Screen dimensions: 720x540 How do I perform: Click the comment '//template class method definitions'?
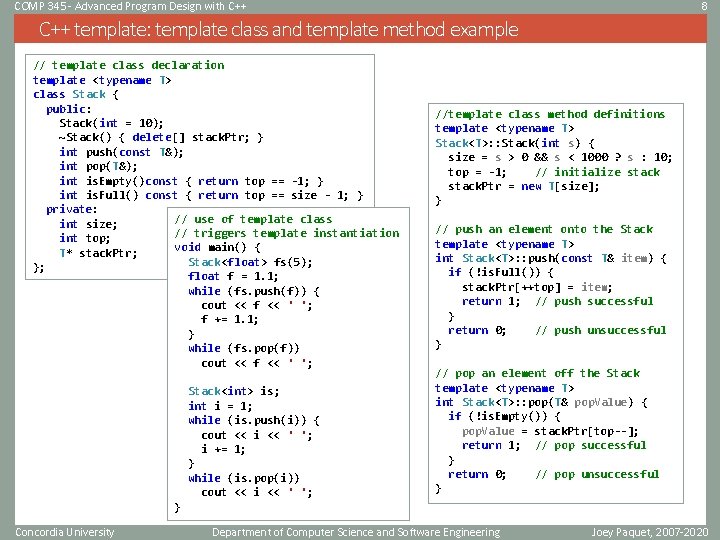point(550,114)
